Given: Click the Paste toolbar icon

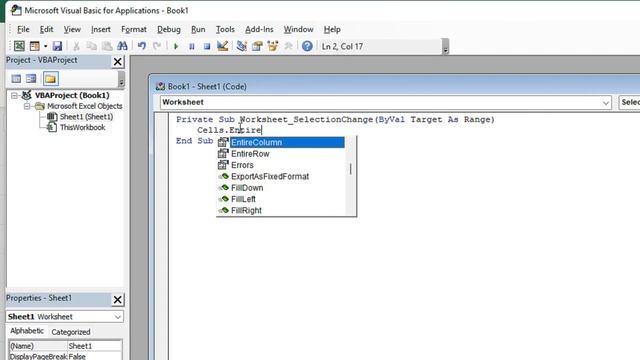Looking at the screenshot, I should click(107, 46).
